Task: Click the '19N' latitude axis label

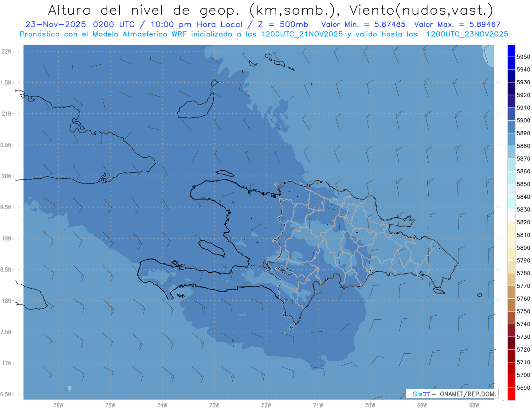Action: coord(7,239)
